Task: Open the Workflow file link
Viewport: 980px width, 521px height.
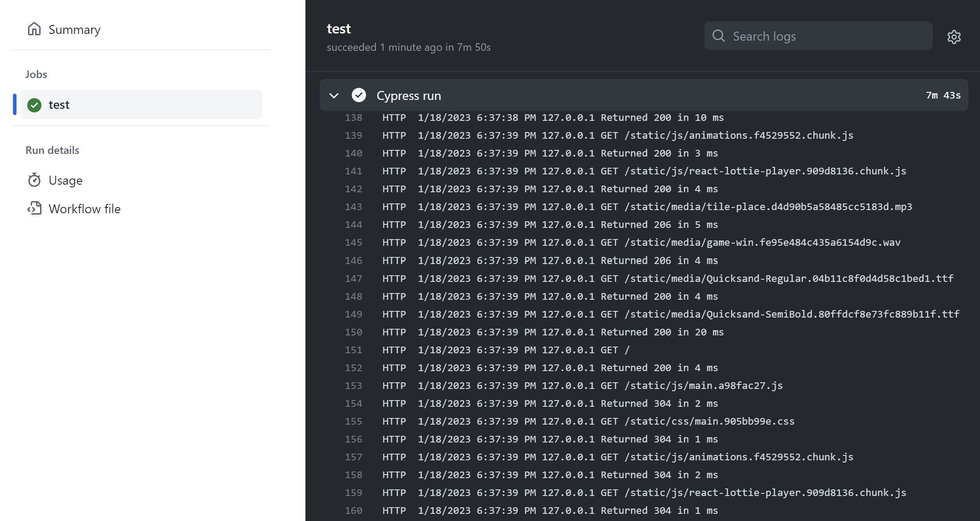Action: coord(84,208)
